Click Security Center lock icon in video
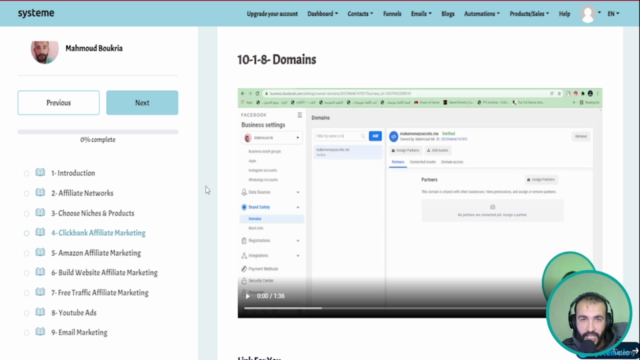640x360 pixels. [x=244, y=281]
